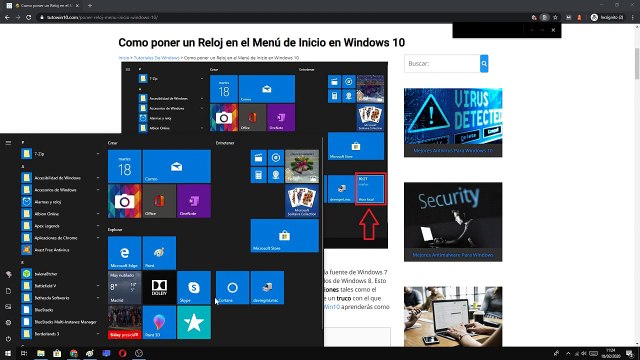Open the Groove music disc small tile
This screenshot has height=360, width=640.
(276, 158)
